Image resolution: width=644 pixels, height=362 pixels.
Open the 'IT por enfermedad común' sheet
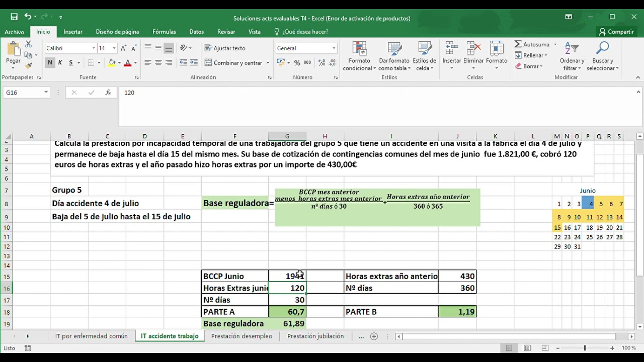coord(92,336)
